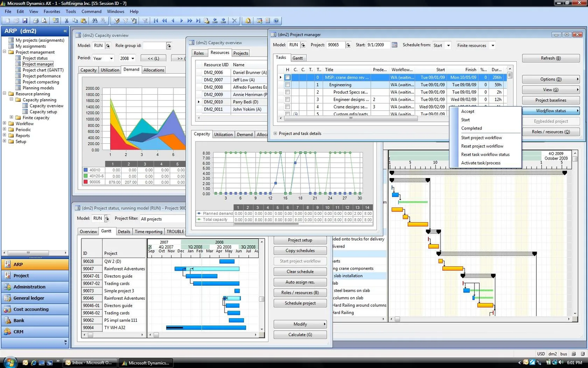This screenshot has width=588, height=368.
Task: Click blue 40010 legend color swatch
Action: click(x=86, y=170)
